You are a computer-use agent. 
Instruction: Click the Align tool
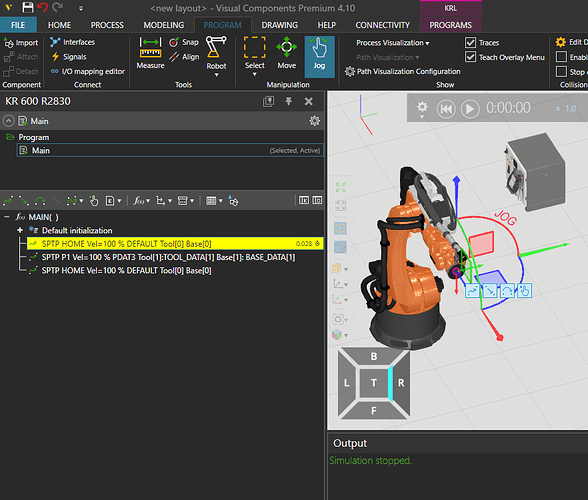pos(184,57)
